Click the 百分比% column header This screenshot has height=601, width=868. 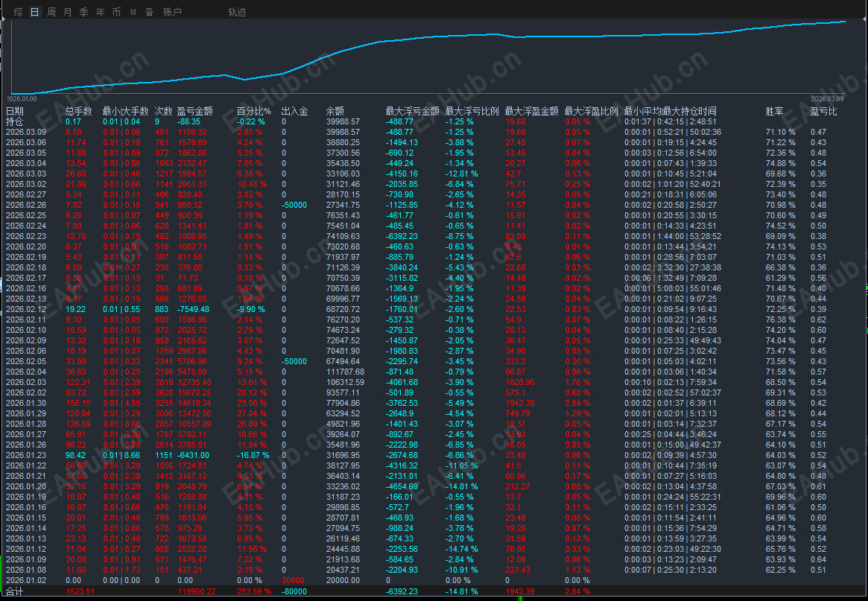pos(253,111)
